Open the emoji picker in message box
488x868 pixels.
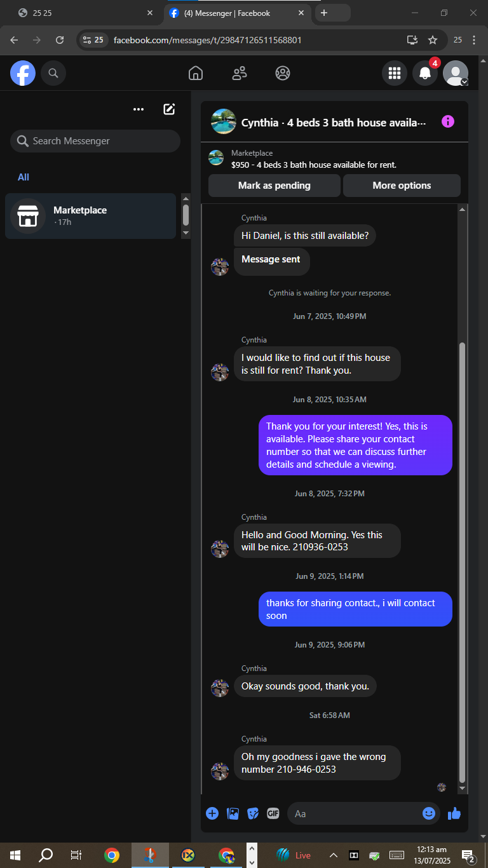pos(429,813)
